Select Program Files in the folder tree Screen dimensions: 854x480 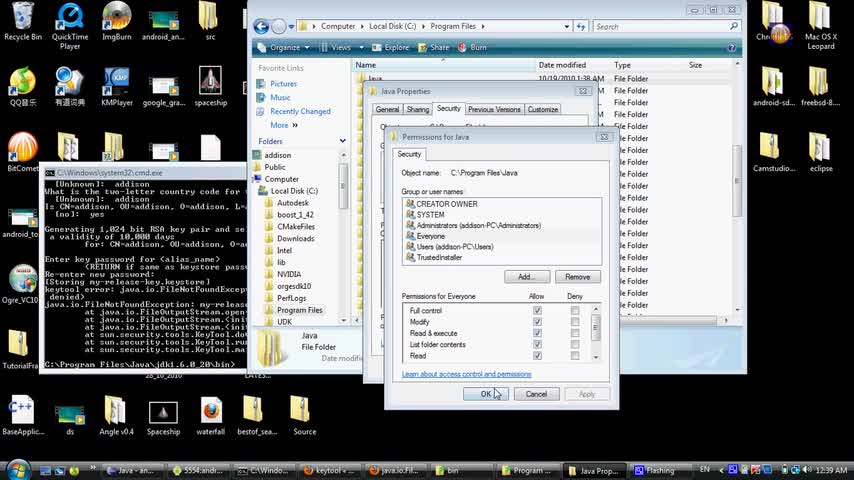(x=300, y=310)
